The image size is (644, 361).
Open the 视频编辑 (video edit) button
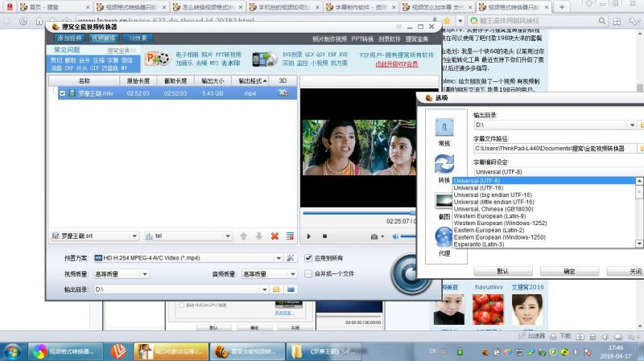pyautogui.click(x=104, y=38)
